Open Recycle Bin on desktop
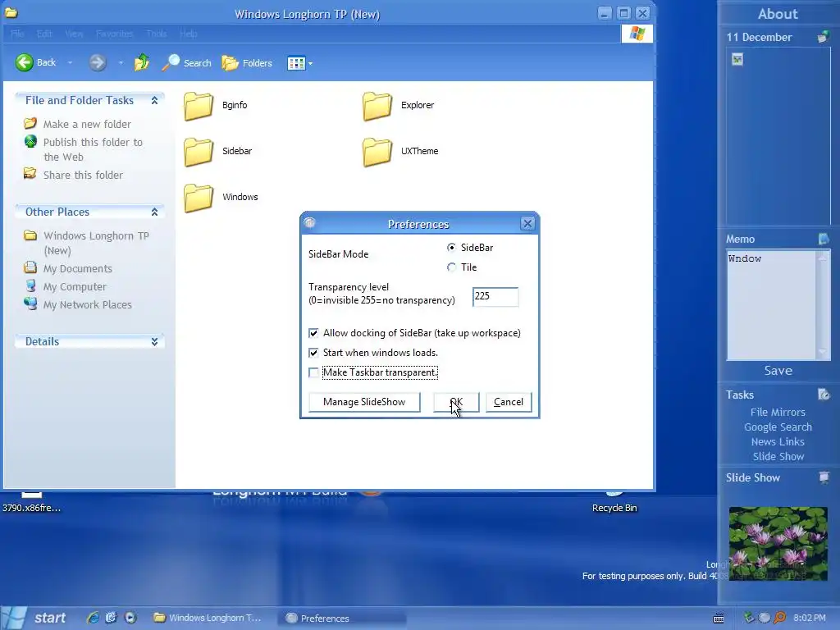Screen dimensions: 840x630 tap(614, 502)
